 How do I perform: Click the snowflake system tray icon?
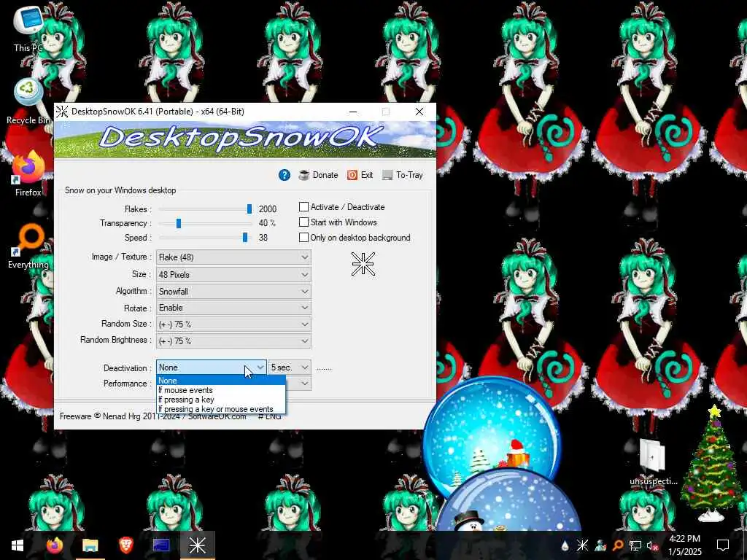point(582,545)
